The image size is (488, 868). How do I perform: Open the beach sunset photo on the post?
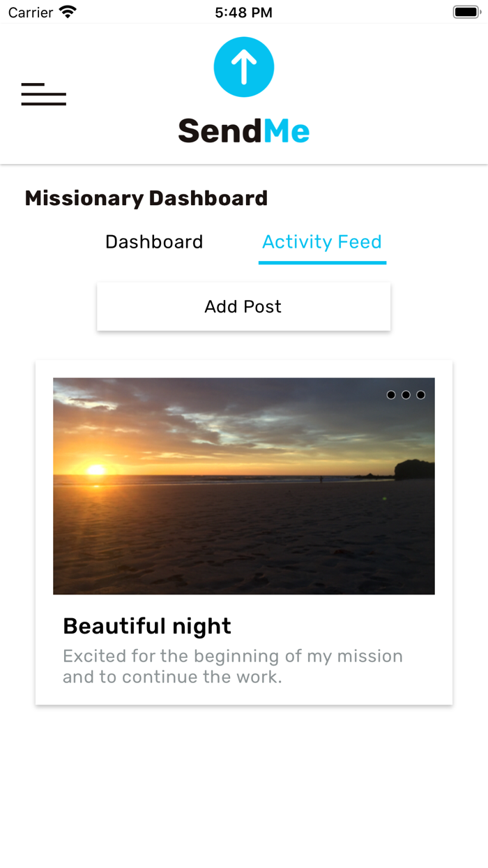[x=243, y=486]
